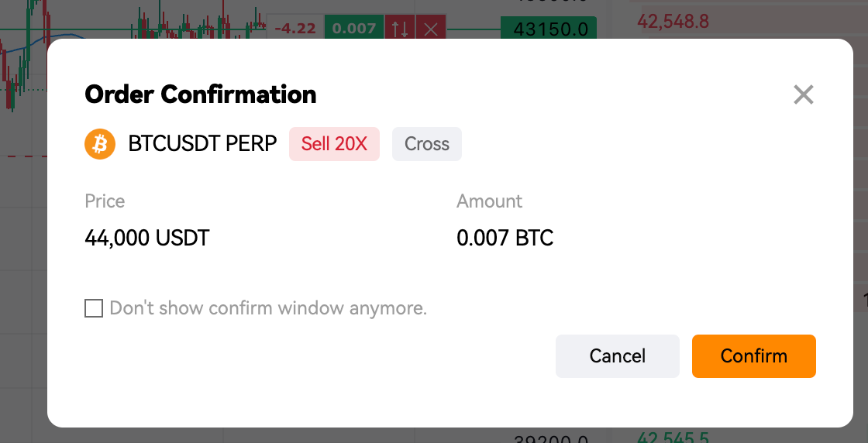Image resolution: width=868 pixels, height=443 pixels.
Task: Click the green 43150.0 price axis marker
Action: pyautogui.click(x=549, y=29)
